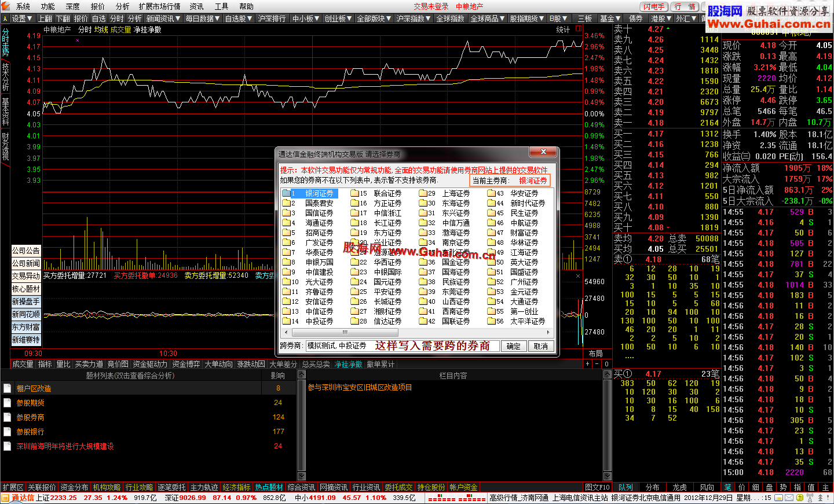Click the 持仓股份 bottom tab

(x=431, y=487)
